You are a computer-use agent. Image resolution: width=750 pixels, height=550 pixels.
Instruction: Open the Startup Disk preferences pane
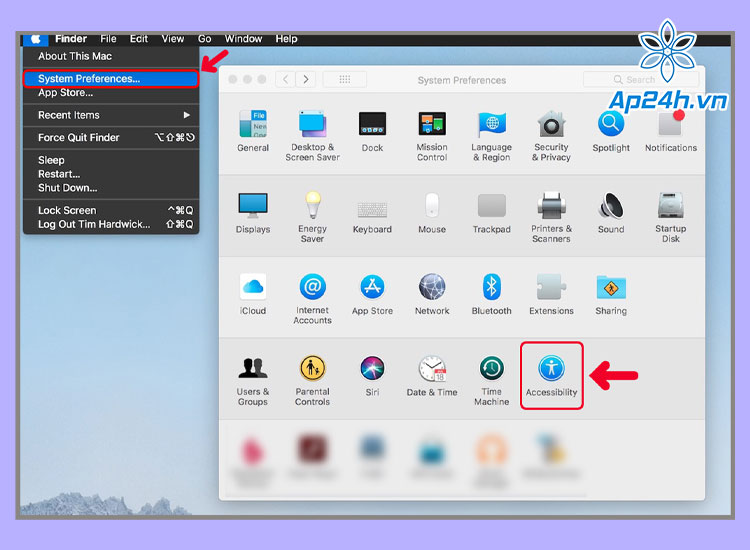click(x=671, y=217)
